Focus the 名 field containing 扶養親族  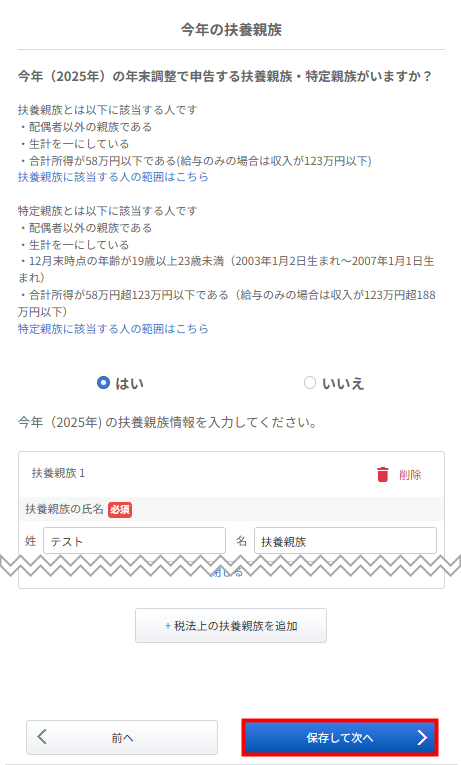coord(345,541)
